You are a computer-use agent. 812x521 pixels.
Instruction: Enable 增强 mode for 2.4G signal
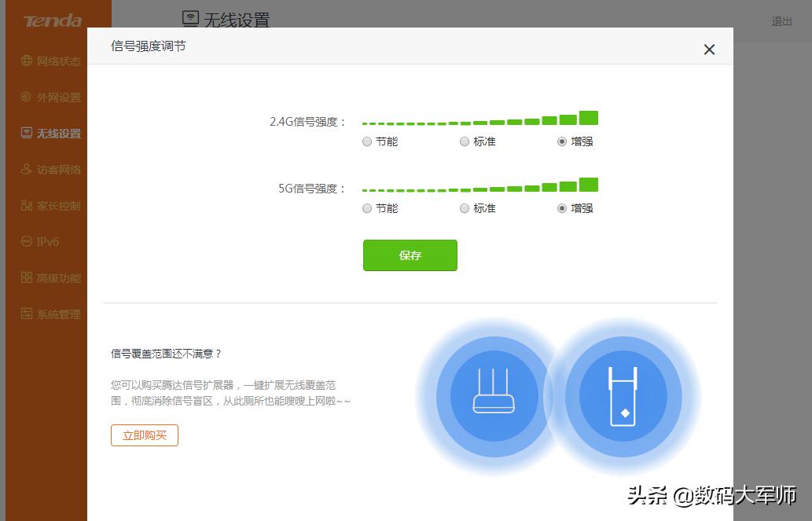(x=560, y=141)
